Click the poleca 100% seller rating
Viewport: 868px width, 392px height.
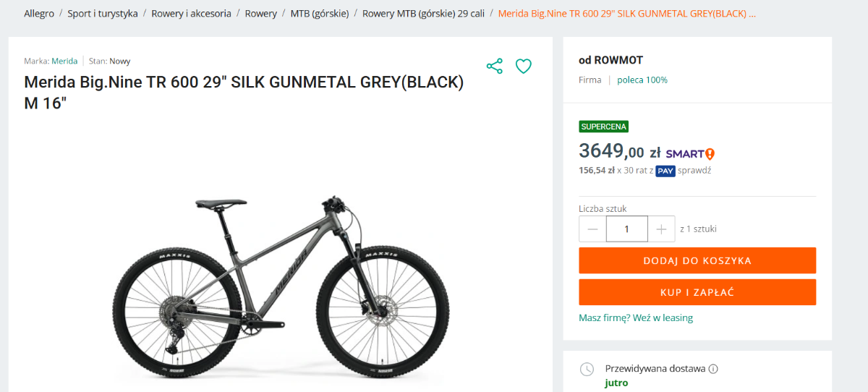click(x=642, y=80)
